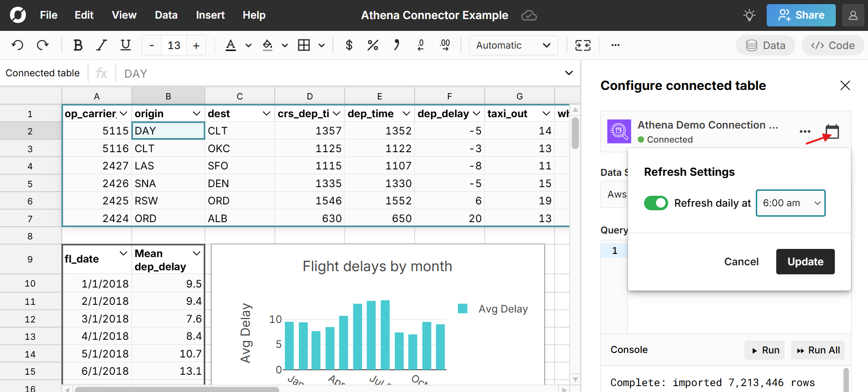The width and height of the screenshot is (868, 392).
Task: Open the origin column filter dropdown
Action: [x=196, y=114]
